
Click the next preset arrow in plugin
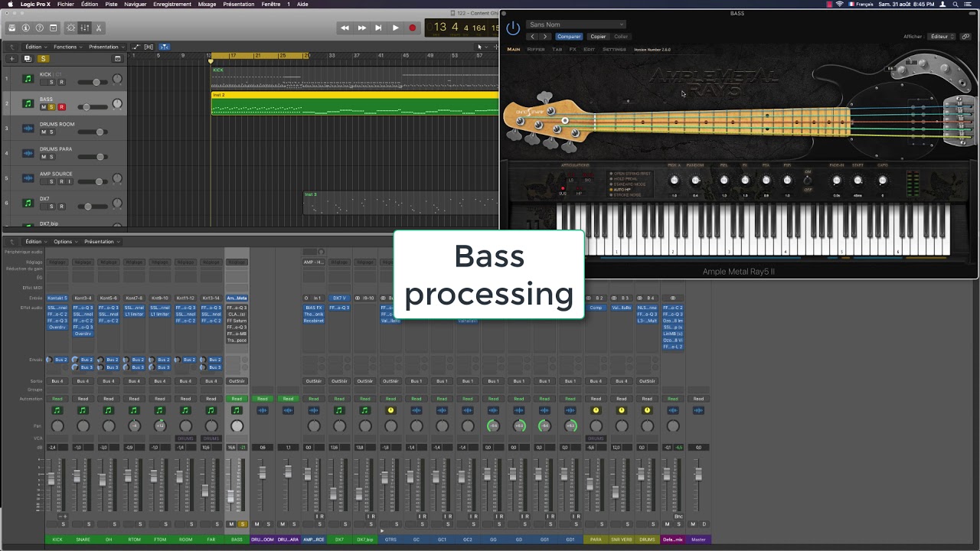[545, 36]
